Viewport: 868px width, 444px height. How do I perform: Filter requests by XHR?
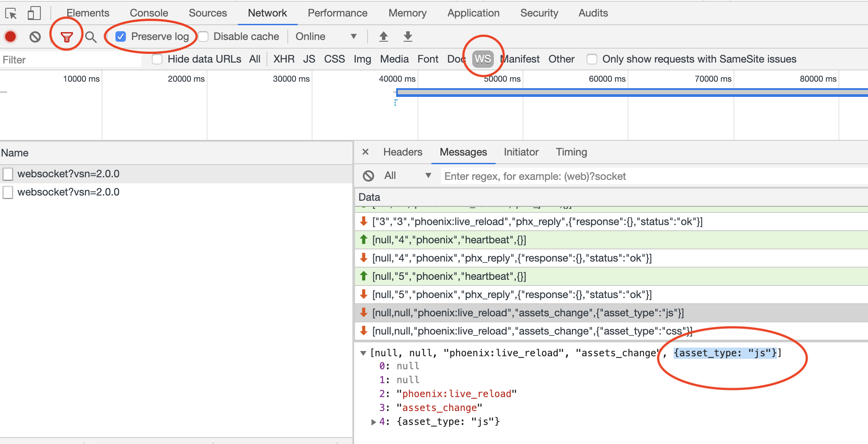pyautogui.click(x=284, y=59)
